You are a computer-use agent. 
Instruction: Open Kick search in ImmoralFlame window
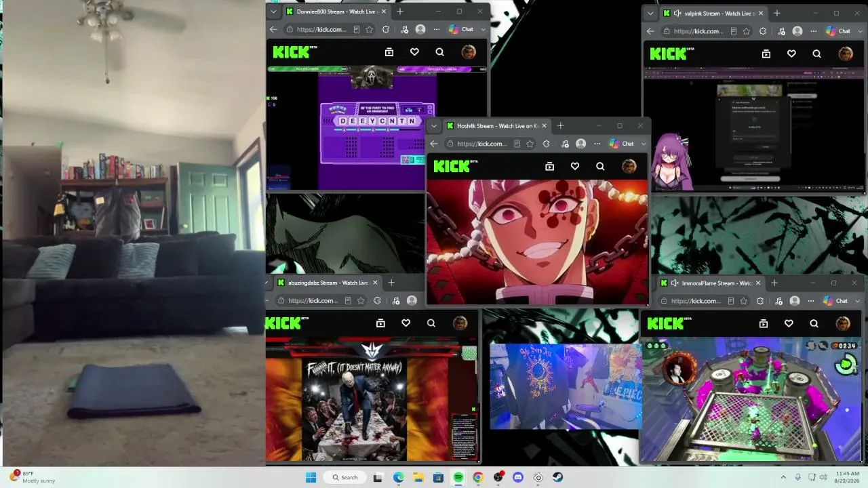pyautogui.click(x=814, y=324)
